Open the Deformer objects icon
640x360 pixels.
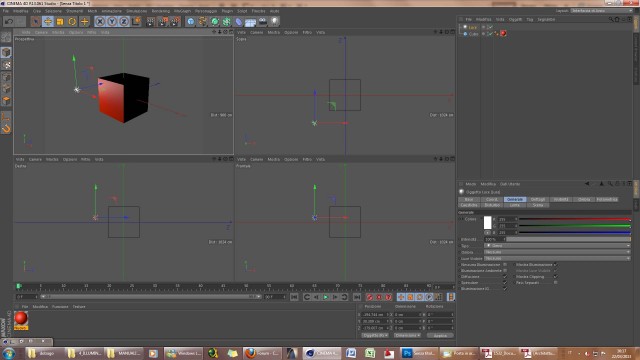coord(239,21)
